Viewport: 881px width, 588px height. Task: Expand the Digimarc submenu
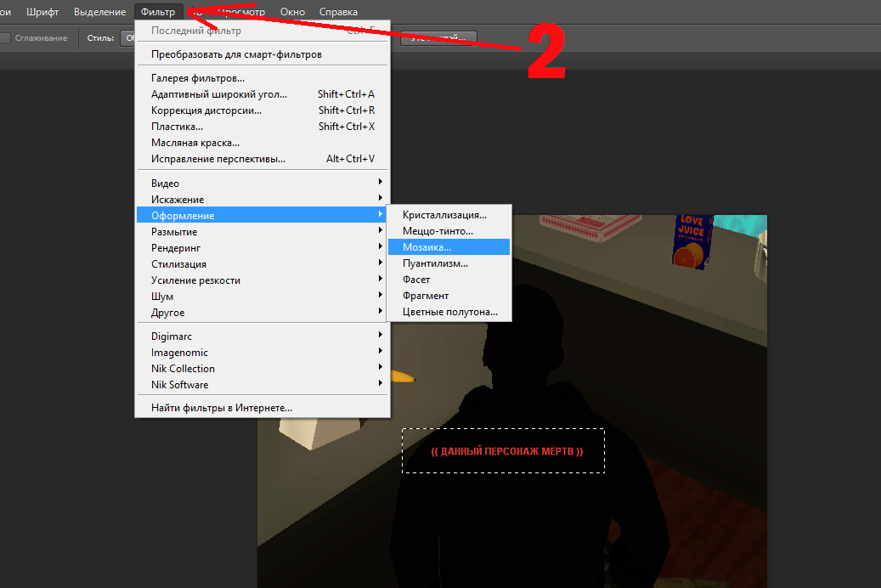pos(263,336)
